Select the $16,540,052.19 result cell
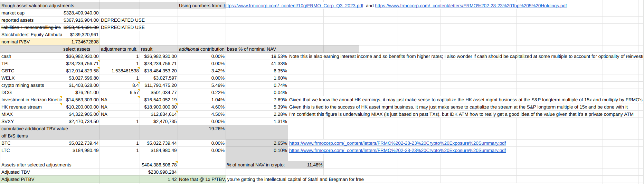Viewport: 644px width, 184px height. [159, 100]
